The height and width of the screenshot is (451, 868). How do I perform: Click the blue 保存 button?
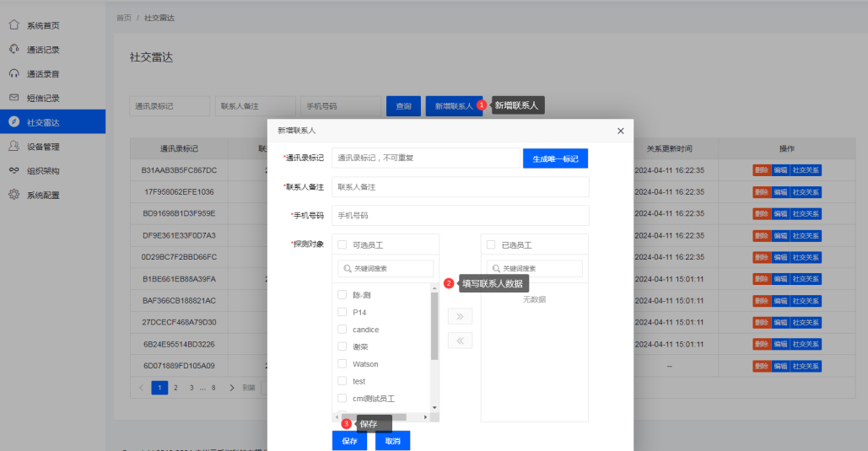point(349,441)
